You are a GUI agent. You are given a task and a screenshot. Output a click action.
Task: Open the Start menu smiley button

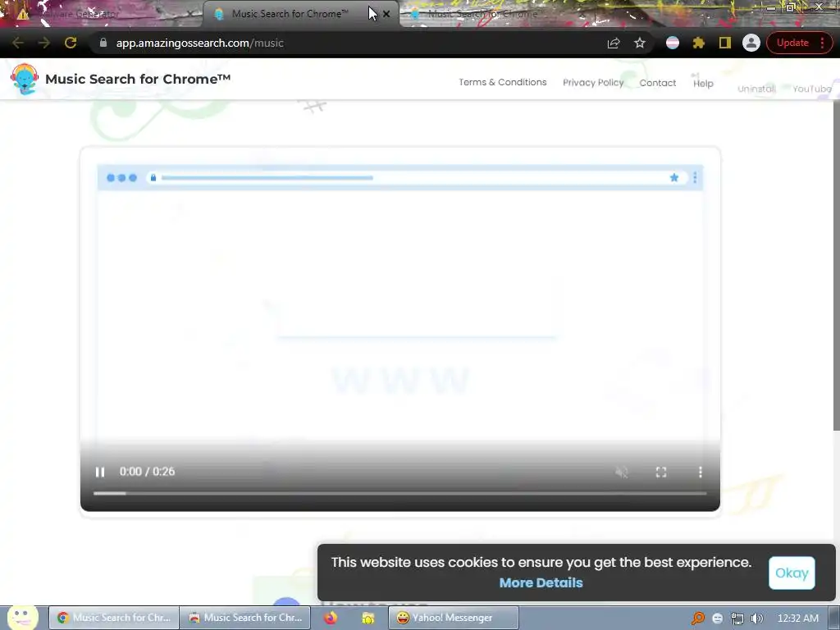[22, 618]
